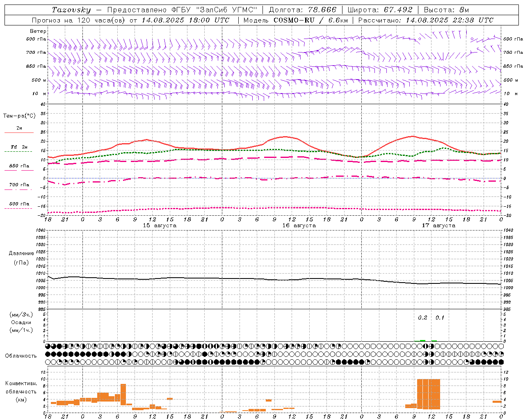Image resolution: width=525 pixels, height=420 pixels.
Task: Click the Рассчитано: 14.08.2025 22:38 UTC timestamp
Action: point(426,20)
